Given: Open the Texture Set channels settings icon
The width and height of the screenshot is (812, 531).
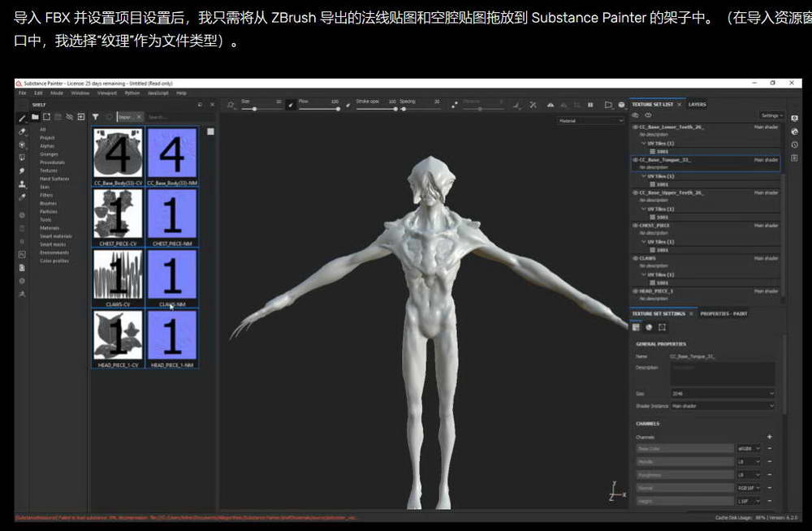Looking at the screenshot, I should coord(636,327).
